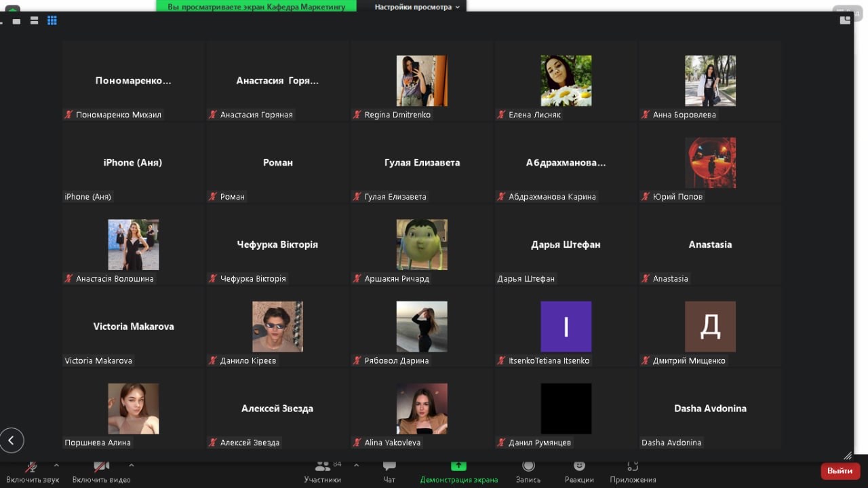Select the Чефурка Вікторія participant tile
Image resolution: width=868 pixels, height=488 pixels.
[278, 245]
